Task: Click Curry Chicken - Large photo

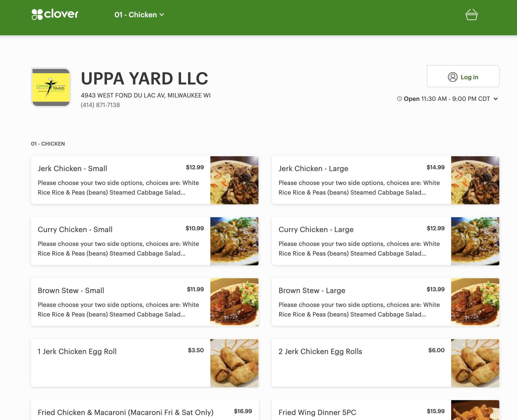Action: 475,241
